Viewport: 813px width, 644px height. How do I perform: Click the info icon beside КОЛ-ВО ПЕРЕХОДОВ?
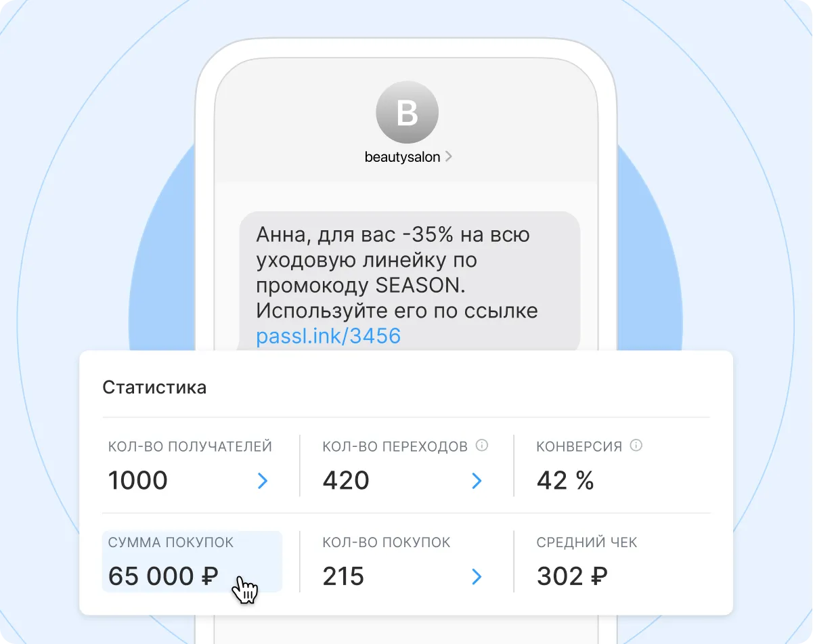point(482,446)
